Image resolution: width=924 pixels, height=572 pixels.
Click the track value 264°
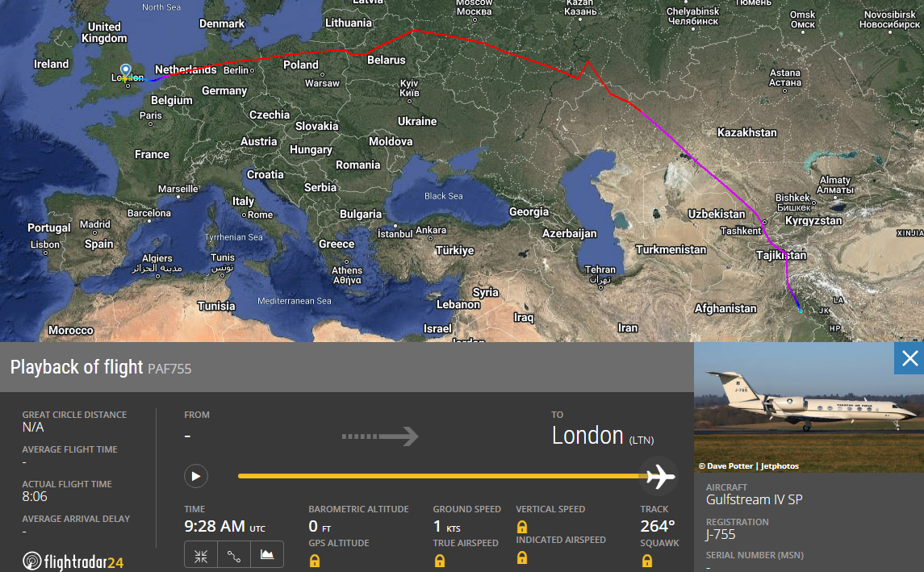click(657, 526)
